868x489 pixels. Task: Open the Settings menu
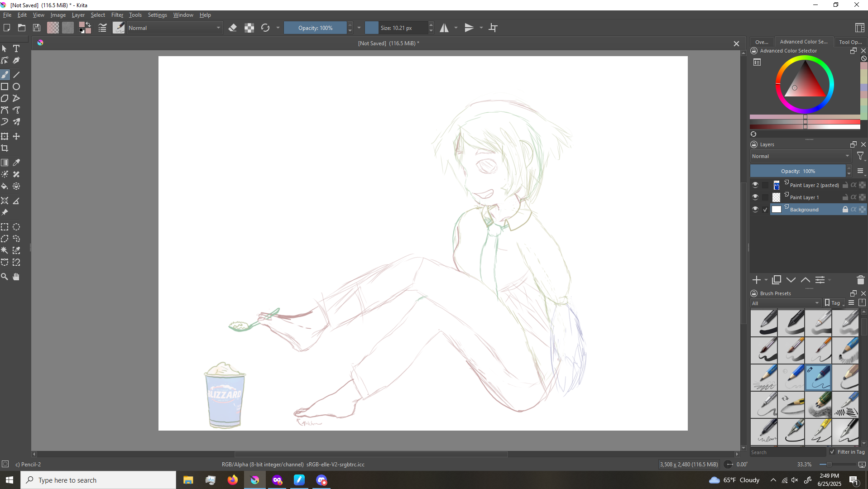[x=157, y=15]
